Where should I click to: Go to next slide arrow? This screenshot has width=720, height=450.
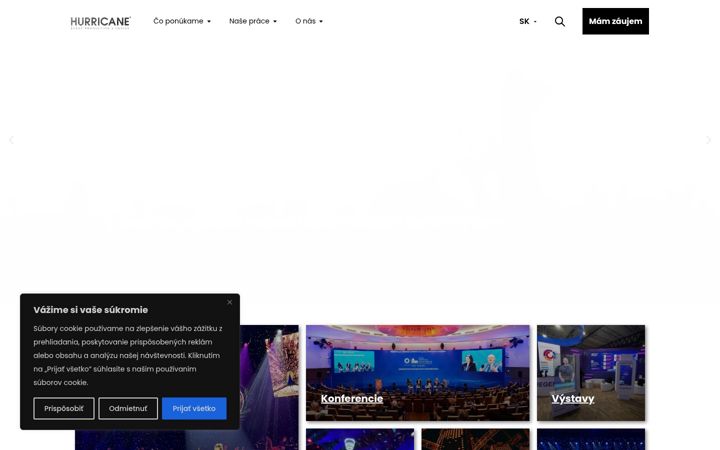(x=709, y=140)
